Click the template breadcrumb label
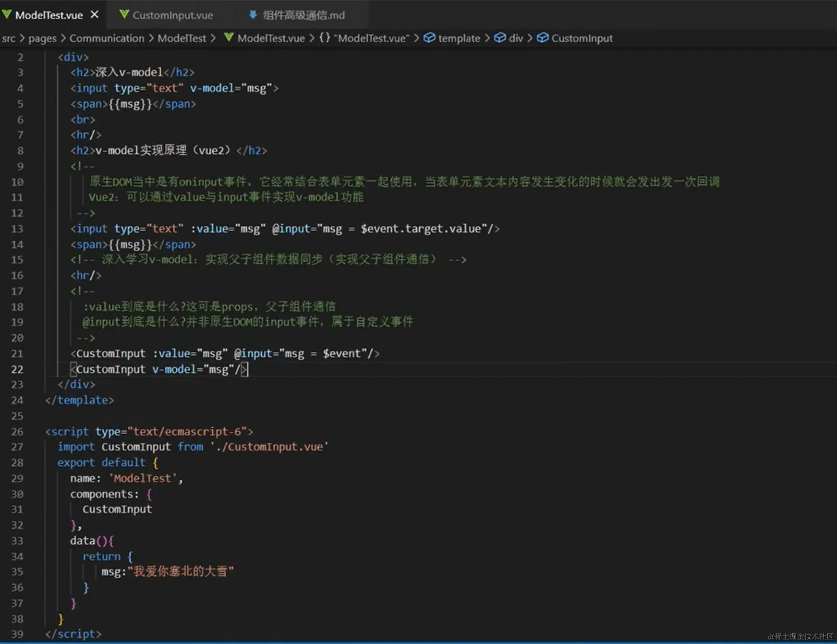The image size is (837, 644). pyautogui.click(x=459, y=38)
